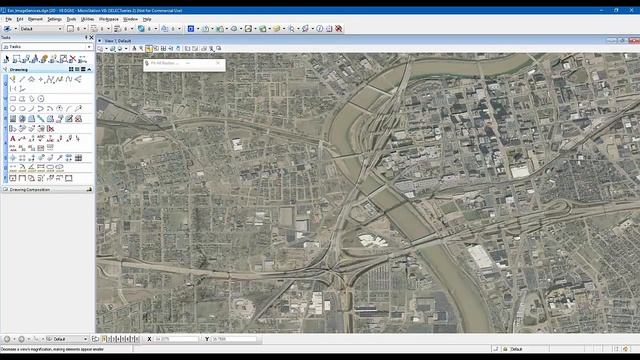Open the View 1 window control menu
Screen dimensions: 640x360
click(100, 41)
